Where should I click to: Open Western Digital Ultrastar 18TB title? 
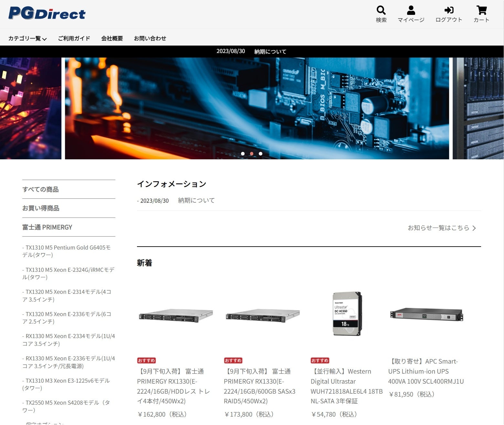pyautogui.click(x=347, y=386)
